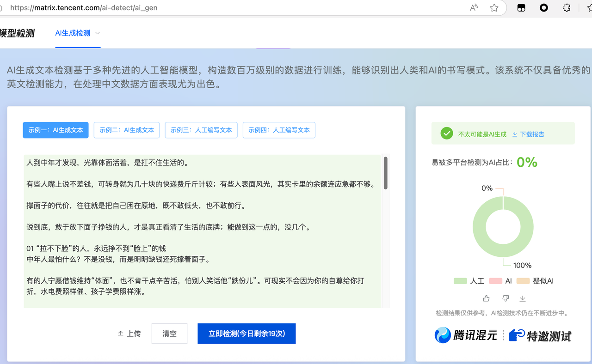Click the line starting 撑面子的代价
The image size is (592, 364).
136,206
